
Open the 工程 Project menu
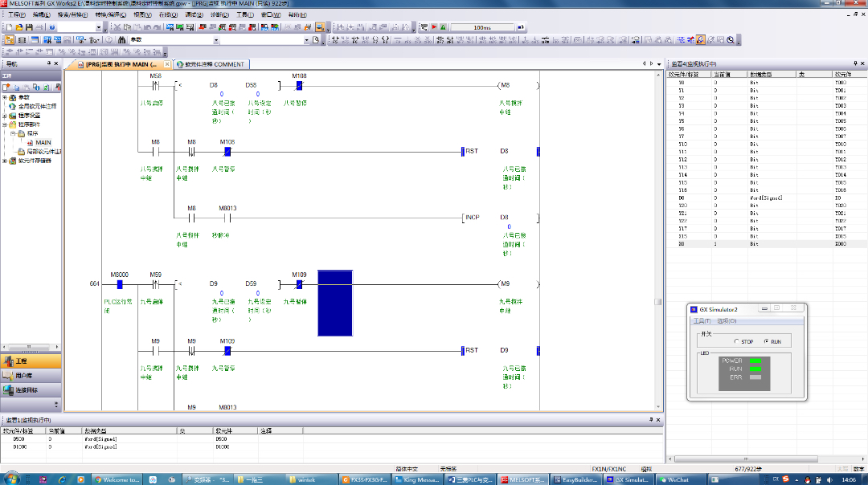(17, 15)
